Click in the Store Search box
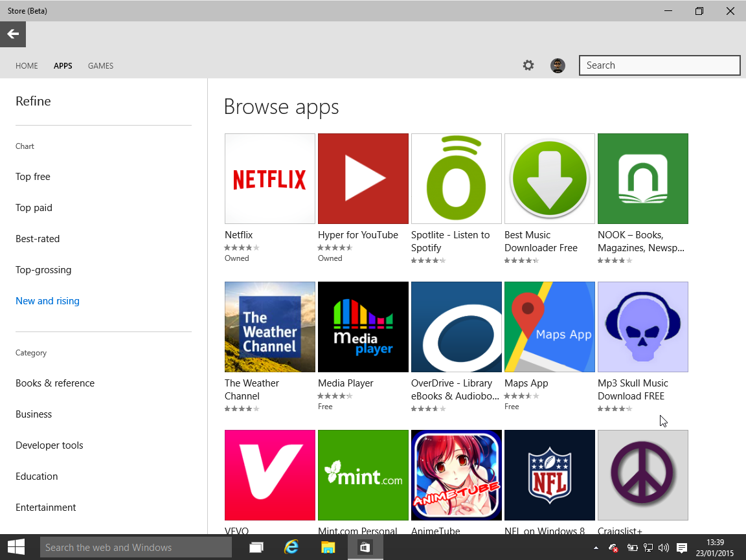 coord(659,65)
